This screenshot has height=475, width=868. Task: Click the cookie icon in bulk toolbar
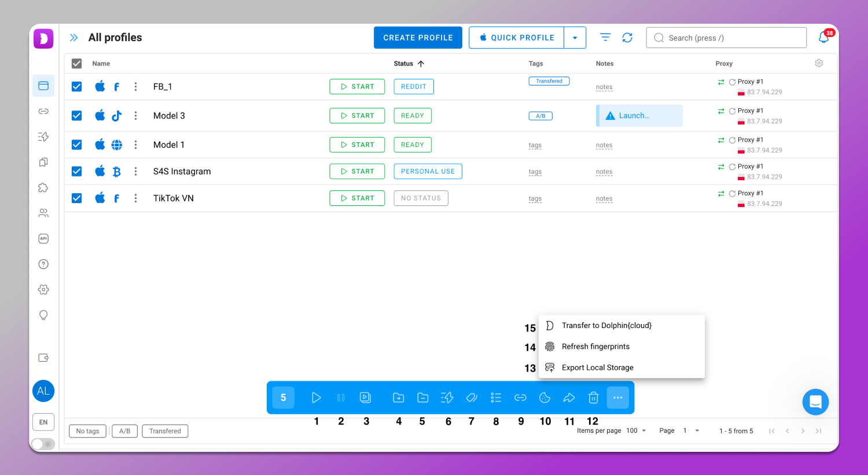click(x=545, y=397)
